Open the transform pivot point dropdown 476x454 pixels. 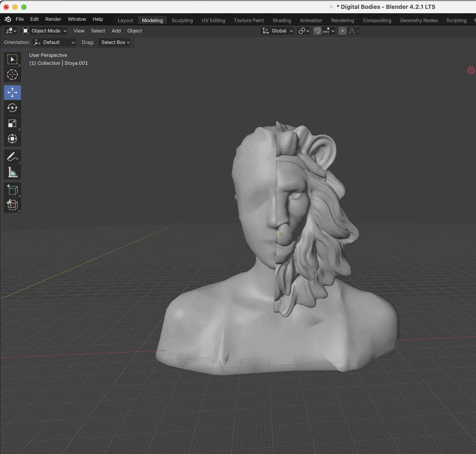pyautogui.click(x=304, y=31)
